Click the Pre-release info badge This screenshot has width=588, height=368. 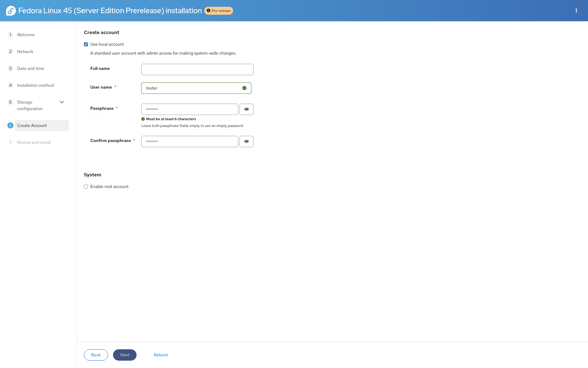pos(219,11)
